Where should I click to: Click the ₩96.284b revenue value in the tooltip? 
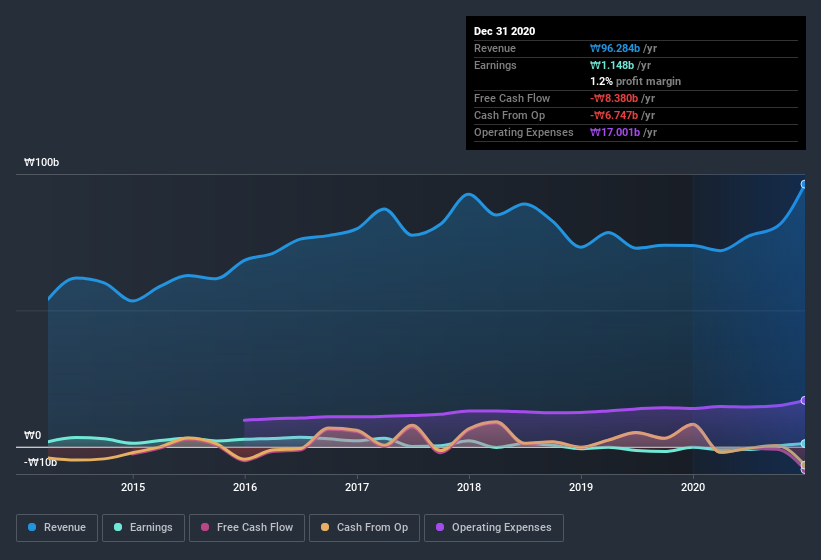(618, 48)
